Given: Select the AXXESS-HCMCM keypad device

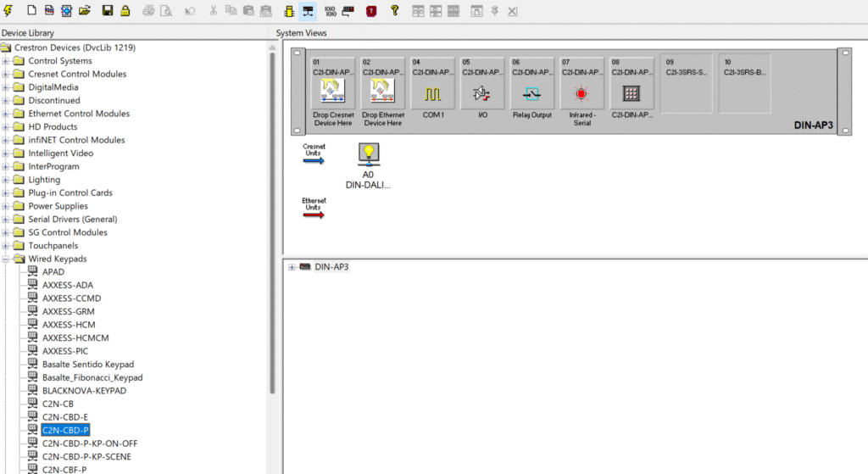Looking at the screenshot, I should [x=75, y=337].
